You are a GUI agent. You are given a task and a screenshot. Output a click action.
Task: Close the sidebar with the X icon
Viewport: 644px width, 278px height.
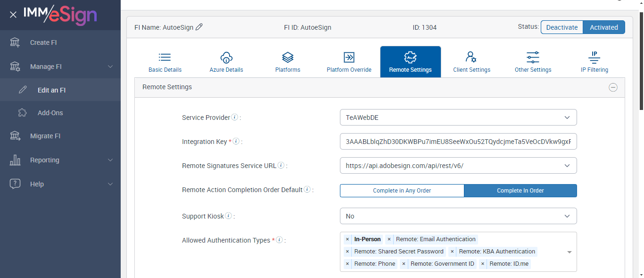coord(13,15)
